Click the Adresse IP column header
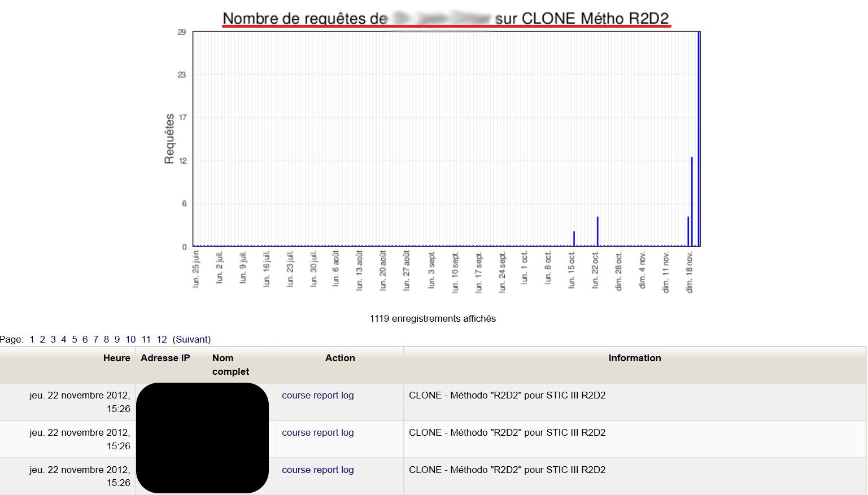This screenshot has width=868, height=495. (x=165, y=358)
